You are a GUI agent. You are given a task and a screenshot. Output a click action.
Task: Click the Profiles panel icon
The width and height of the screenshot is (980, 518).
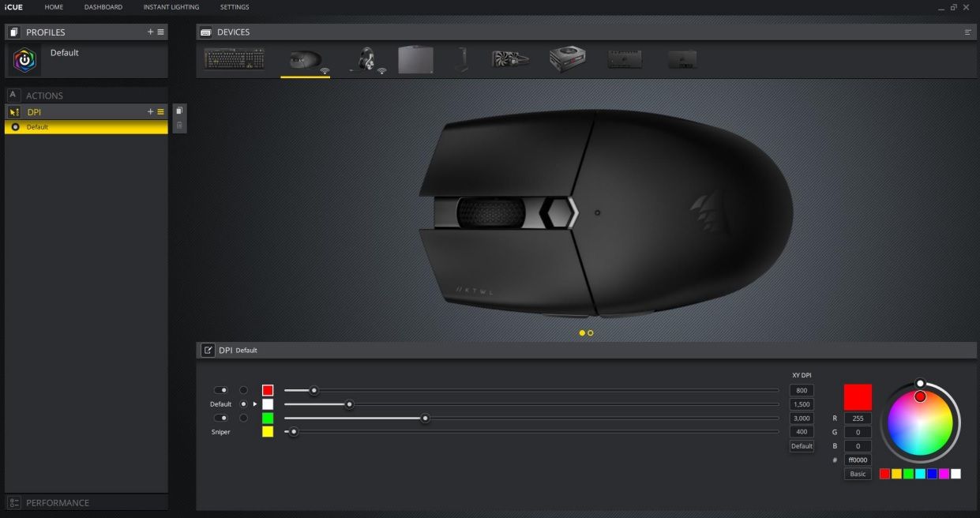13,32
